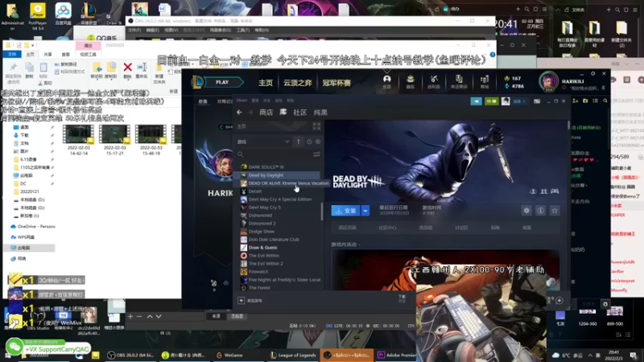644x362 pixels.
Task: Click the Steam announcements megaphone button
Action: 477,101
